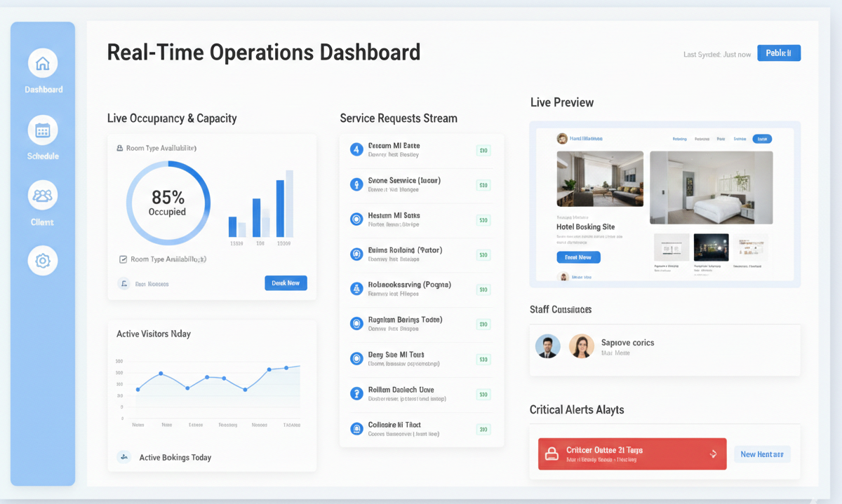Click the male staff member avatar
Viewport: 842px width, 504px height.
coord(547,346)
